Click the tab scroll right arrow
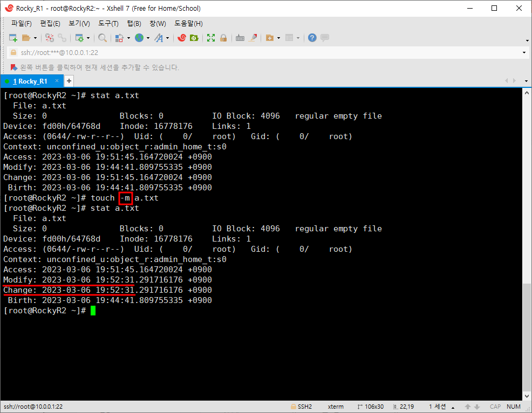Image resolution: width=532 pixels, height=413 pixels. pyautogui.click(x=515, y=81)
